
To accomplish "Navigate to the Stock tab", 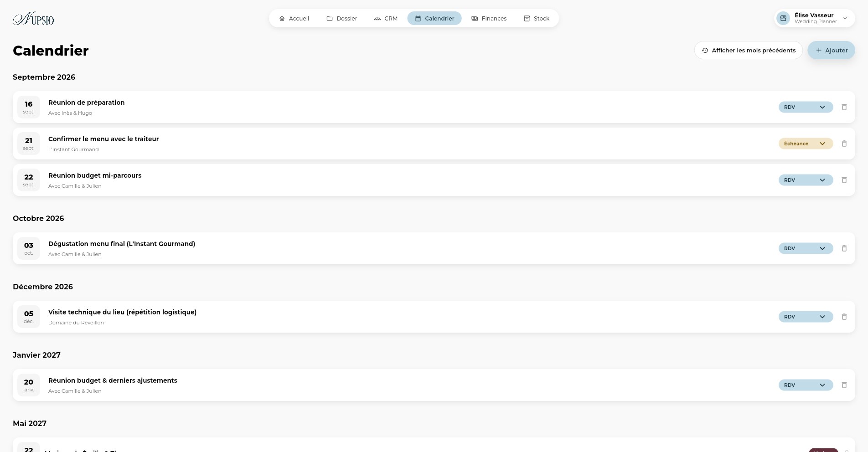I will coord(537,18).
